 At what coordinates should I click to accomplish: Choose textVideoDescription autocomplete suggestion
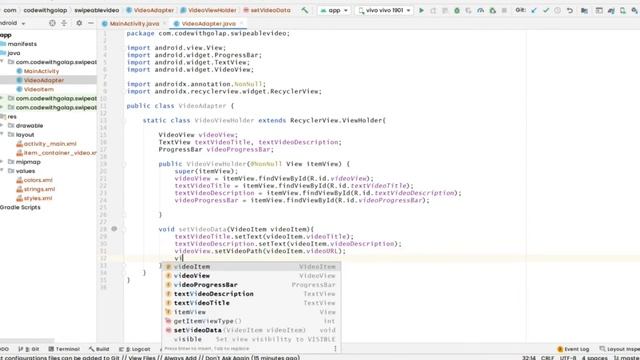[x=251, y=294]
